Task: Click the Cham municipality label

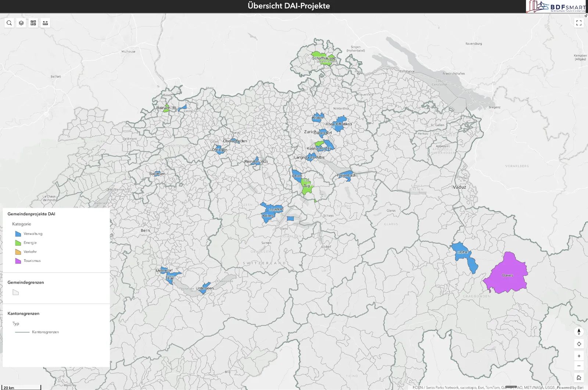Action: coord(297,176)
